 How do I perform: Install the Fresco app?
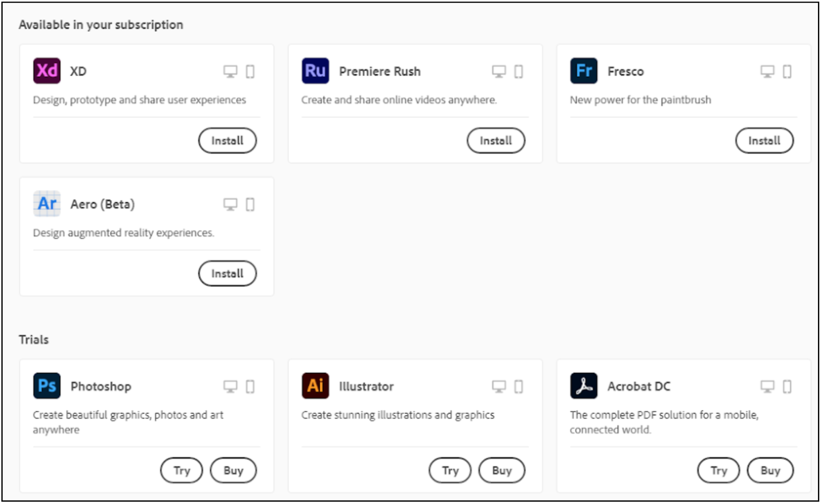tap(764, 141)
